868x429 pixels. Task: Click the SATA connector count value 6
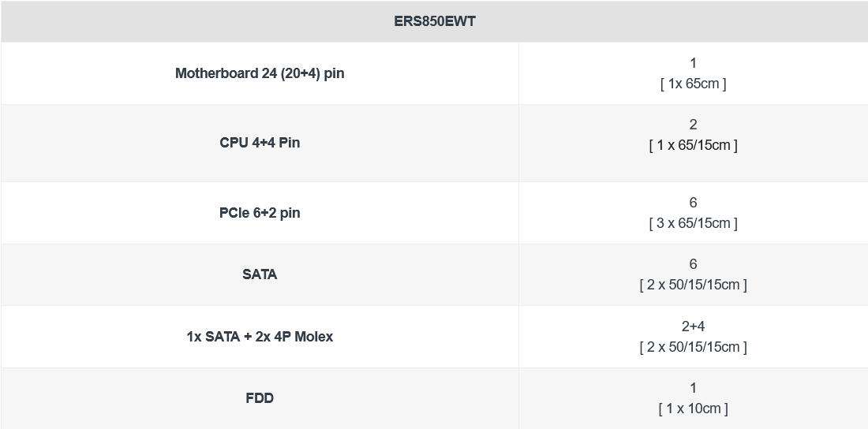click(693, 264)
